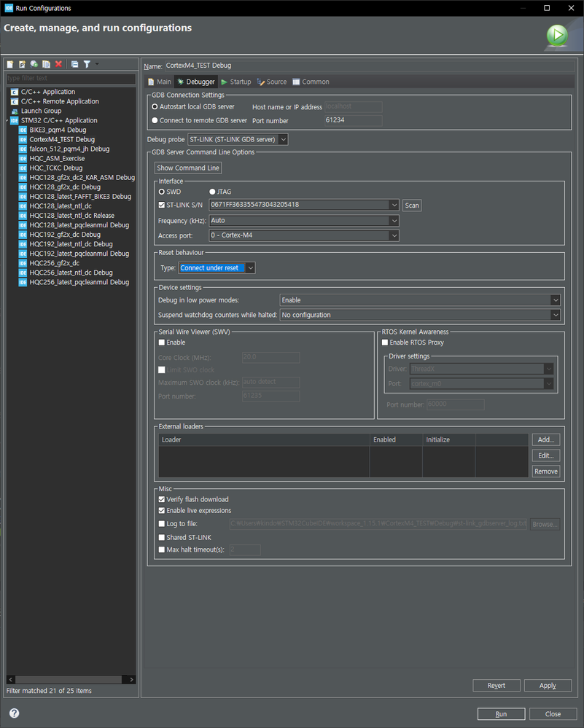Screen dimensions: 584x728
Task: Select HQC256_latest_pqcleanmul Debug configuration
Action: tap(79, 282)
